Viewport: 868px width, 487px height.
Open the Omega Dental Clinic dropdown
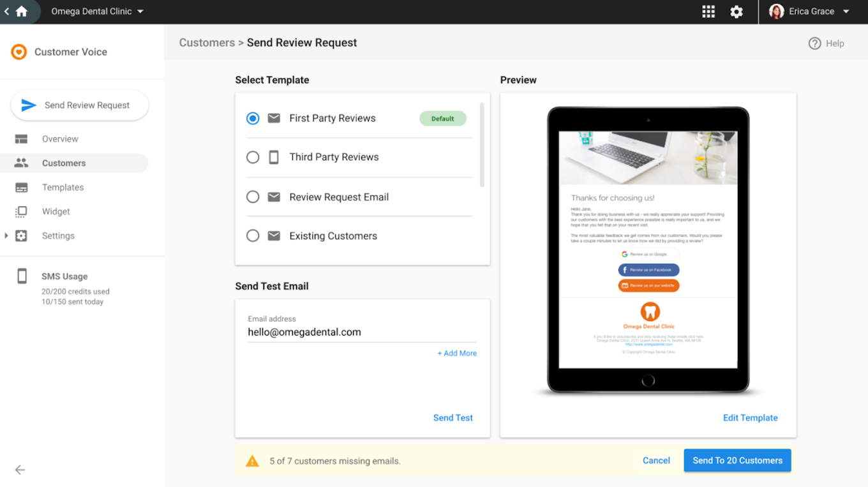pyautogui.click(x=98, y=11)
